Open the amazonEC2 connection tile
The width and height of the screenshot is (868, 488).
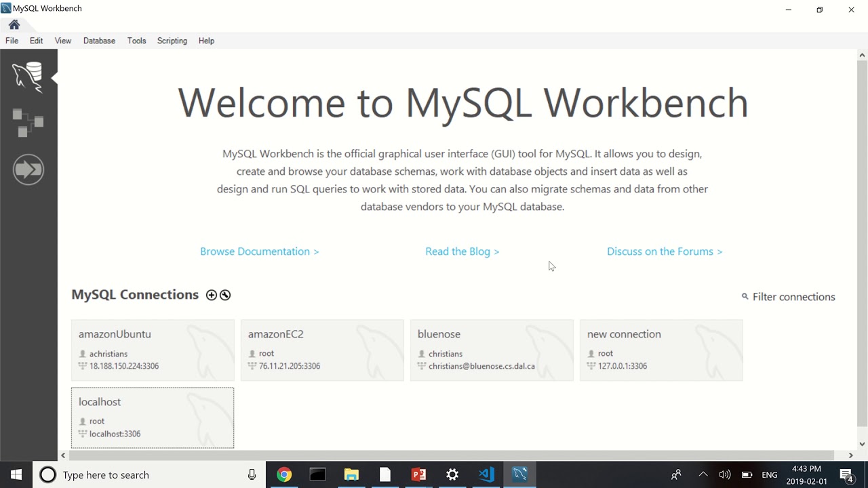322,350
